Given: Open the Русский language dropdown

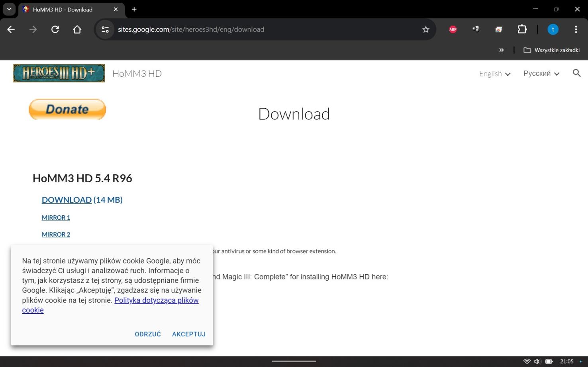Looking at the screenshot, I should (x=541, y=74).
